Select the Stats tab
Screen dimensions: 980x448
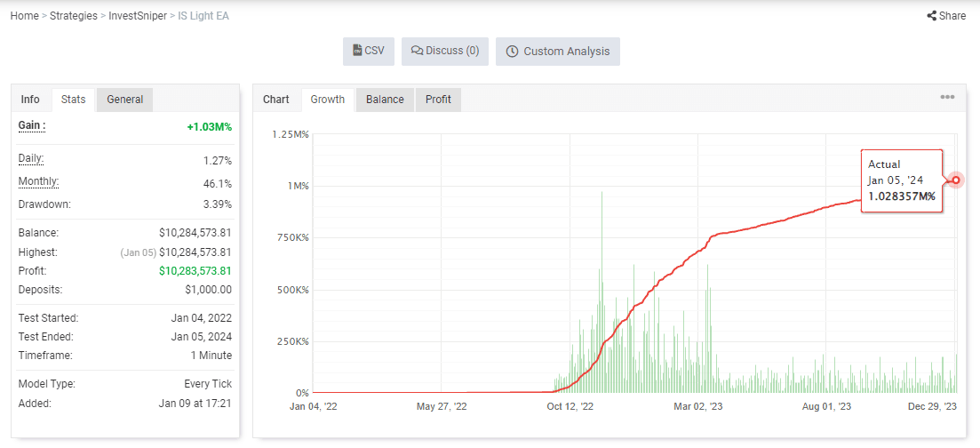[73, 100]
